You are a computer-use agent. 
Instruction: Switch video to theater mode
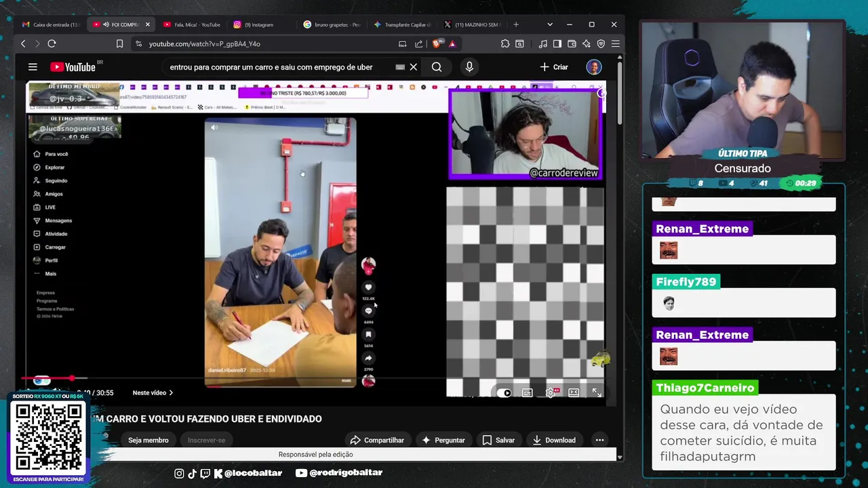pos(574,392)
